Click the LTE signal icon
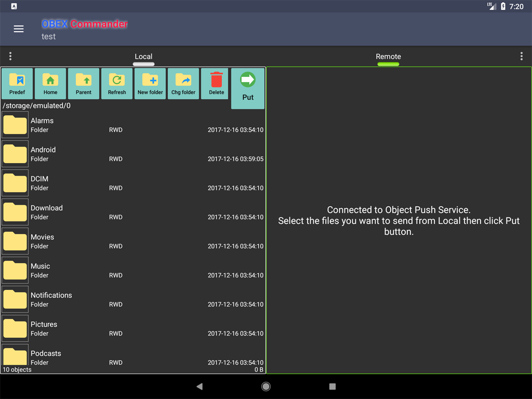532x399 pixels. click(491, 6)
